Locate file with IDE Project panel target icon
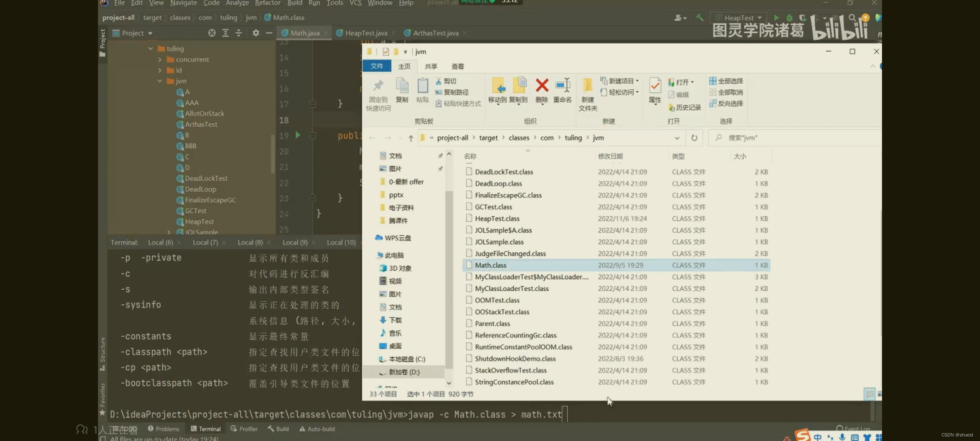This screenshot has height=441, width=980. click(212, 33)
